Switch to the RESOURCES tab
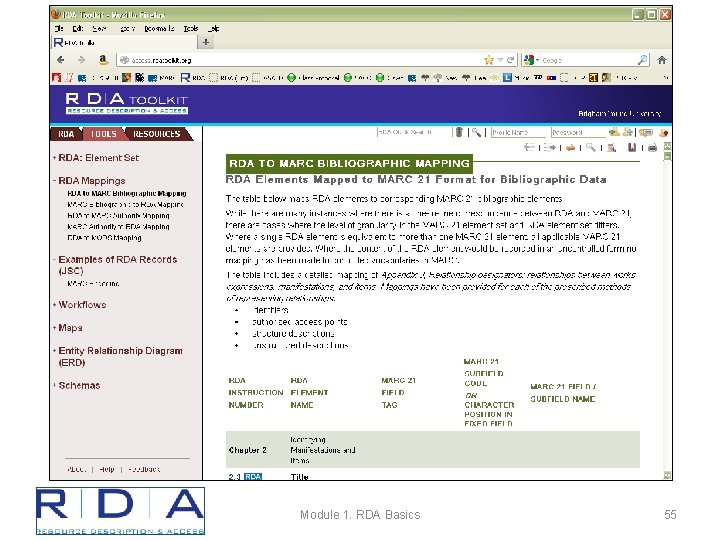Screen dimensions: 720x540 (157, 134)
